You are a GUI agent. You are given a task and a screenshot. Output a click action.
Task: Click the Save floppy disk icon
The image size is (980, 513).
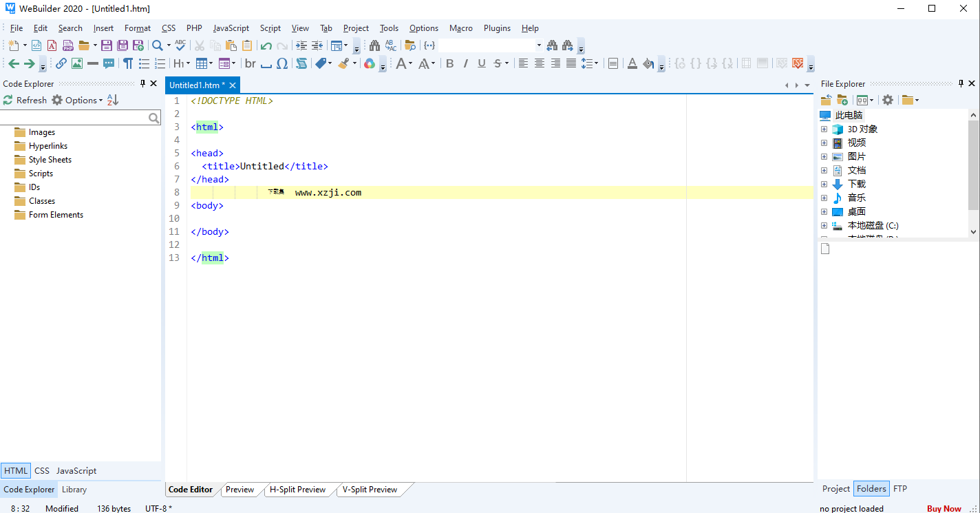pos(106,45)
